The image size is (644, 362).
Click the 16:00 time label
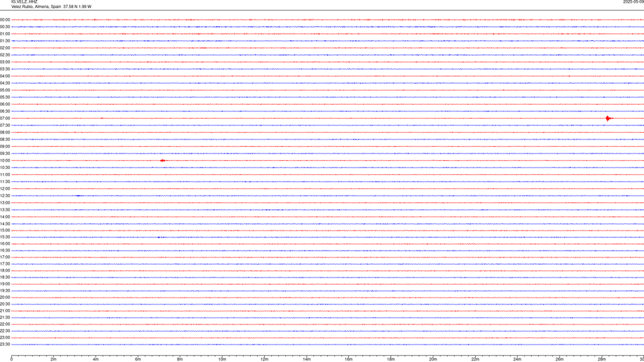point(5,243)
